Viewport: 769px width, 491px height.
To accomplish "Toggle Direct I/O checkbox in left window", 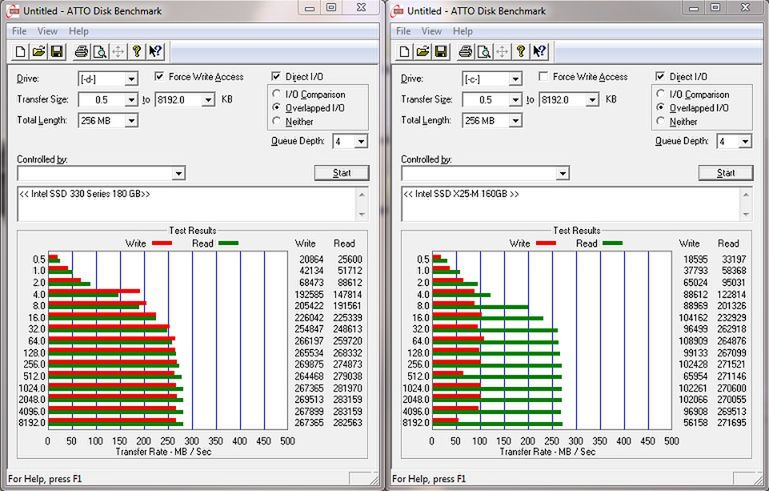I will 276,77.
